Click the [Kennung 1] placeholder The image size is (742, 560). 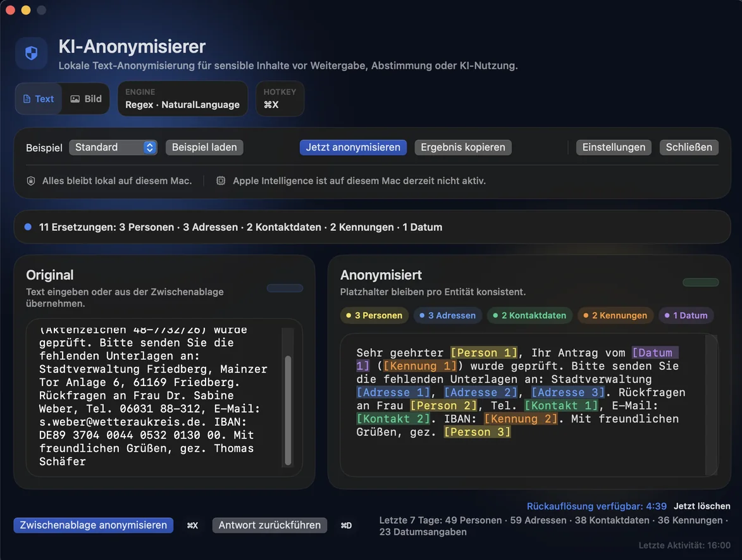click(420, 366)
